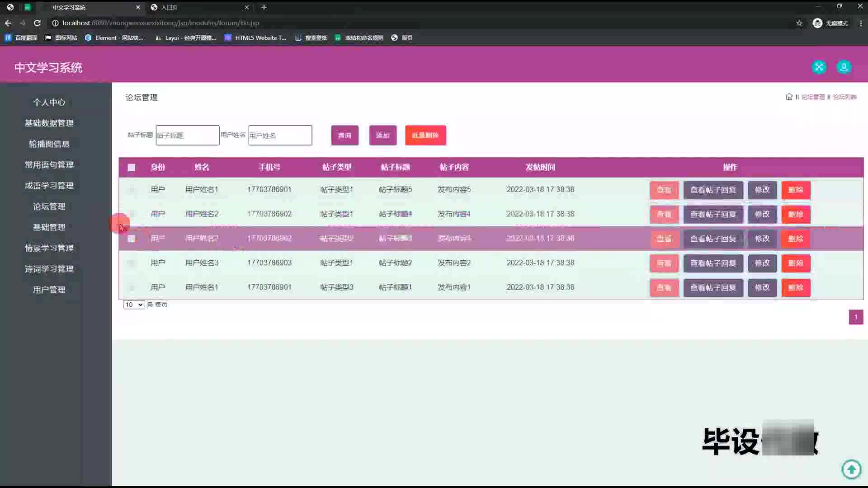Click 删除 for the 帖子标题5 row
Image resolution: width=868 pixels, height=488 pixels.
point(796,190)
